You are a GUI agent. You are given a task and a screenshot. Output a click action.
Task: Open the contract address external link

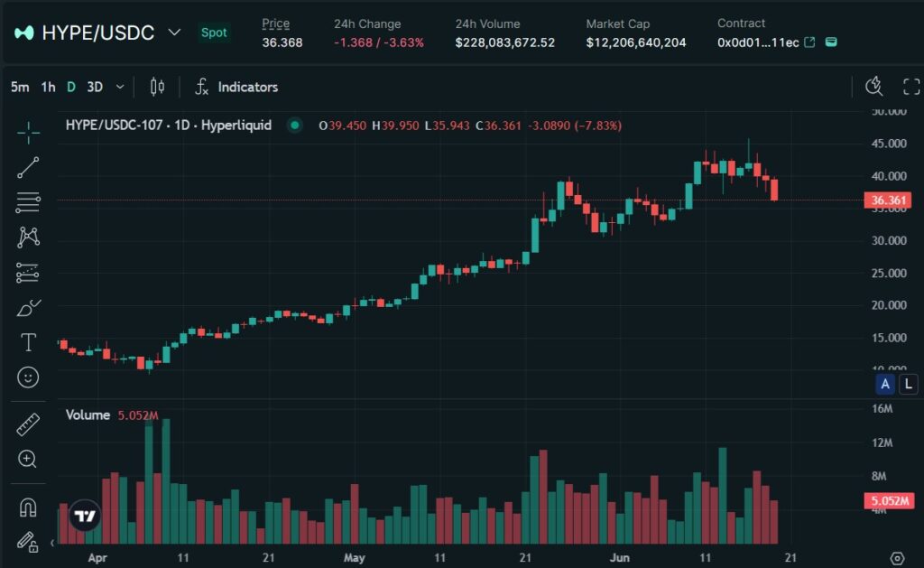pyautogui.click(x=809, y=42)
